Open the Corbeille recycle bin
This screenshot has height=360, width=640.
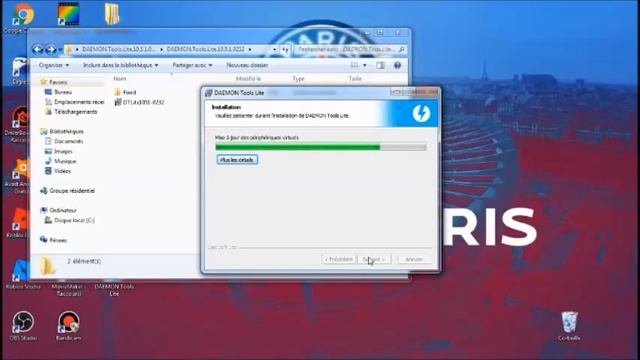pos(569,326)
